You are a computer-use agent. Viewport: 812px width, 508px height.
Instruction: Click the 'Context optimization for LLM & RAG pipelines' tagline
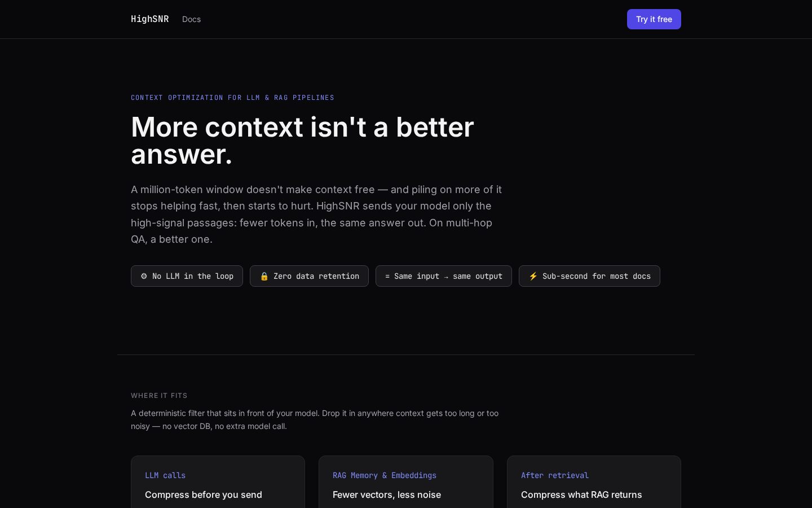(232, 98)
